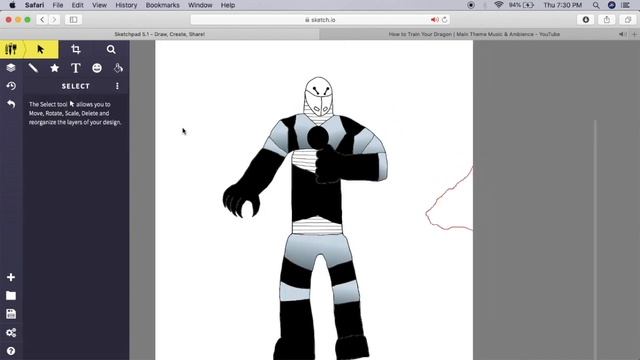Image resolution: width=640 pixels, height=360 pixels.
Task: Reload the sketch.io page
Action: click(444, 20)
